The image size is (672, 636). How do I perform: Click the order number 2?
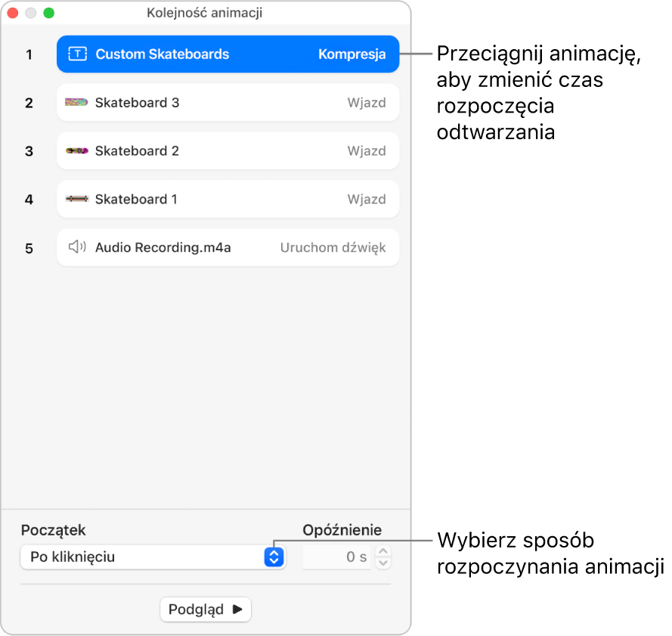(x=29, y=103)
